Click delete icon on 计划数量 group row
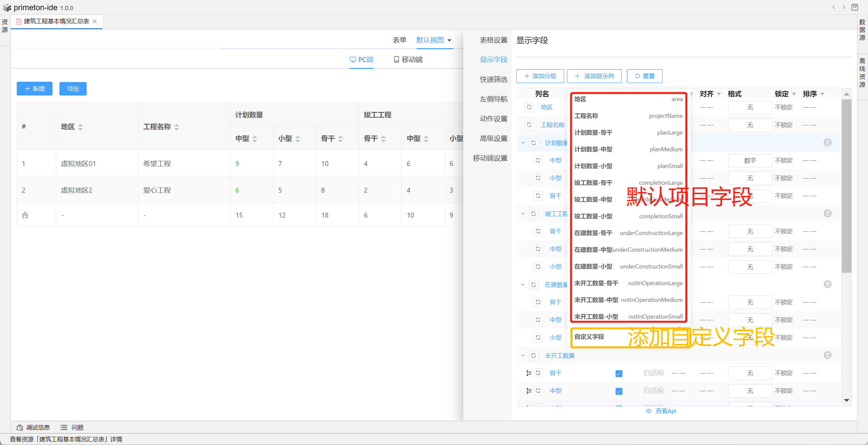The width and height of the screenshot is (868, 445). pyautogui.click(x=827, y=142)
